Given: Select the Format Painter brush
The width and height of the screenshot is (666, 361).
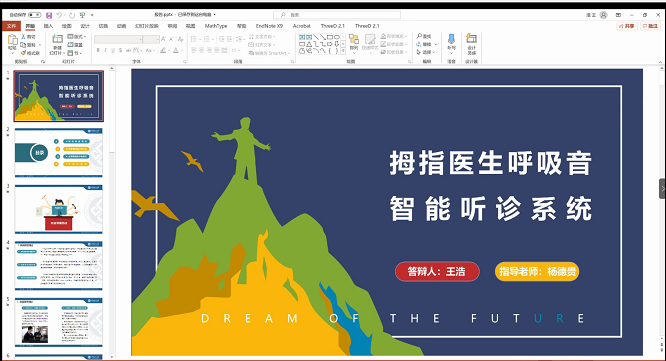Looking at the screenshot, I should (24, 53).
